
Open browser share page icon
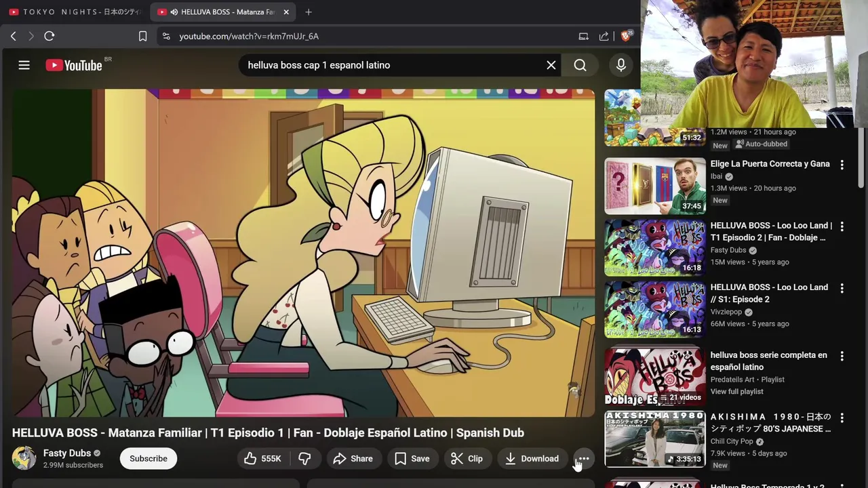(x=604, y=36)
